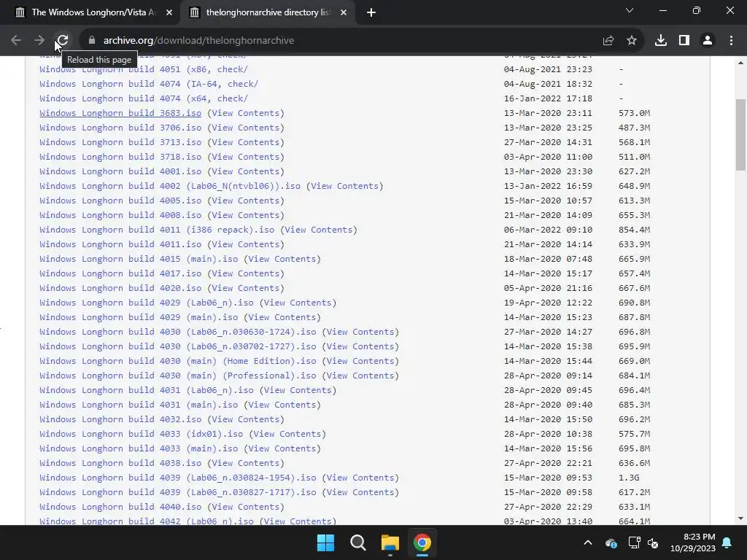Image resolution: width=747 pixels, height=560 pixels.
Task: Open build 4074 (IA-64, check/ folder
Action: (x=149, y=85)
